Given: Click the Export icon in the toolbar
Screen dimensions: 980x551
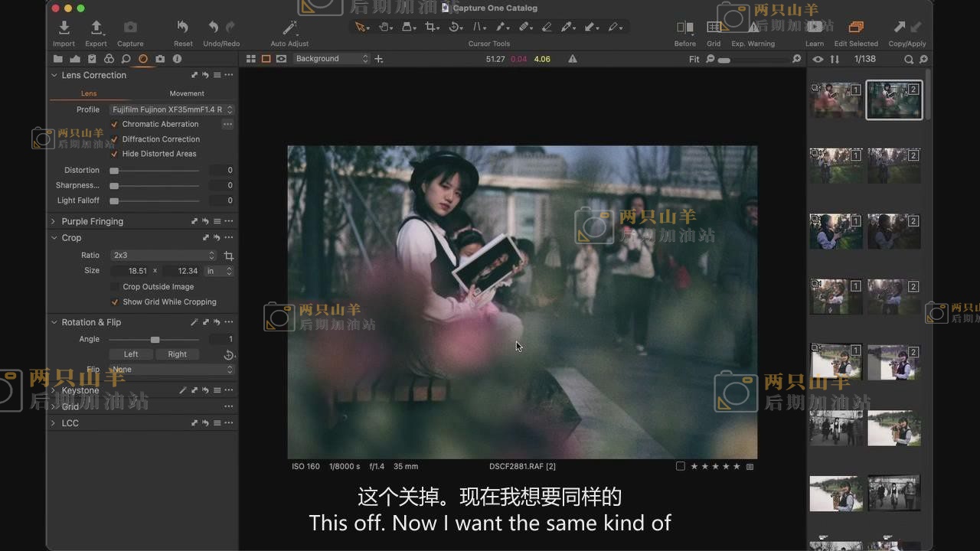Looking at the screenshot, I should 96,28.
